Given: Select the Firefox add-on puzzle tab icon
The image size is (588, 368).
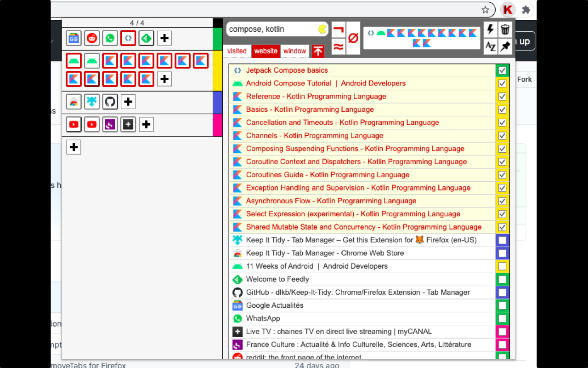Looking at the screenshot, I should (x=92, y=102).
